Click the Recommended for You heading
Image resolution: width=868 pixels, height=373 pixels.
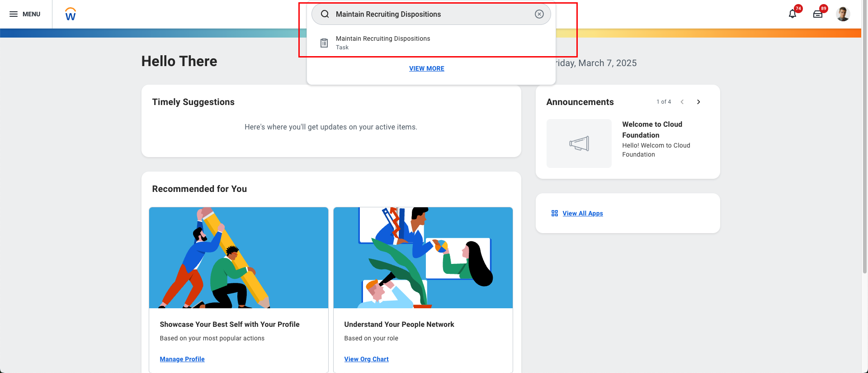(199, 189)
